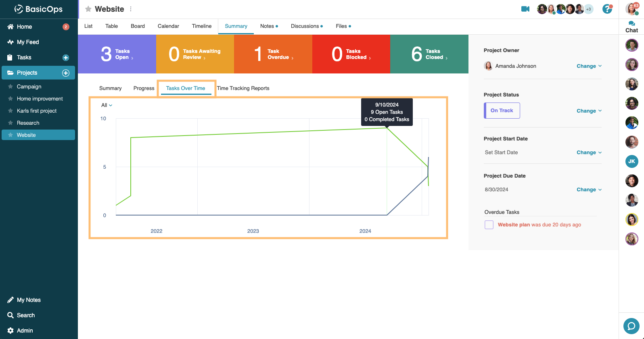Expand the All filter dropdown

(107, 105)
